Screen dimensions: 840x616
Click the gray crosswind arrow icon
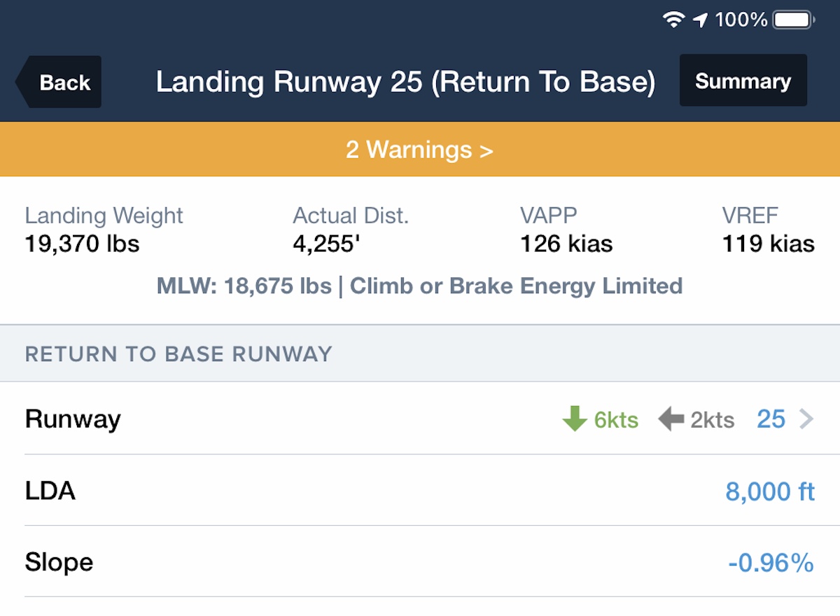point(670,419)
